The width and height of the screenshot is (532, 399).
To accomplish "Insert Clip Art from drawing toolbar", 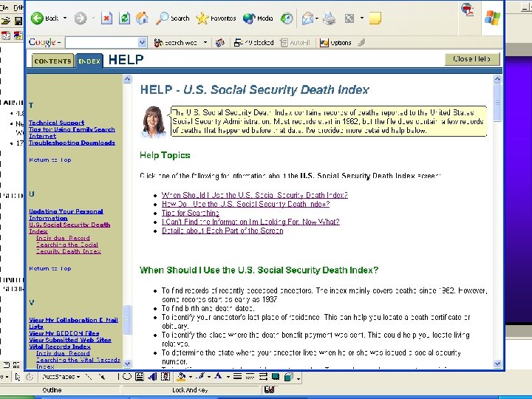I will click(166, 377).
